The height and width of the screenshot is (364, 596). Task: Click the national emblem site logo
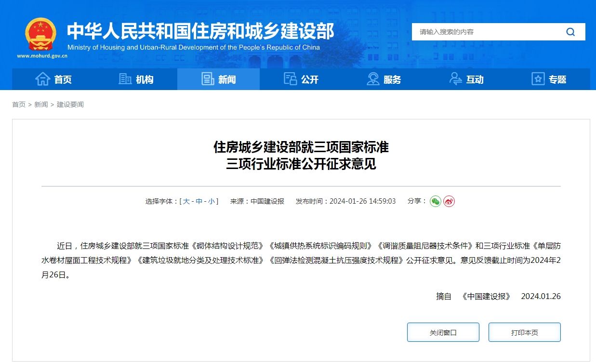click(x=41, y=32)
